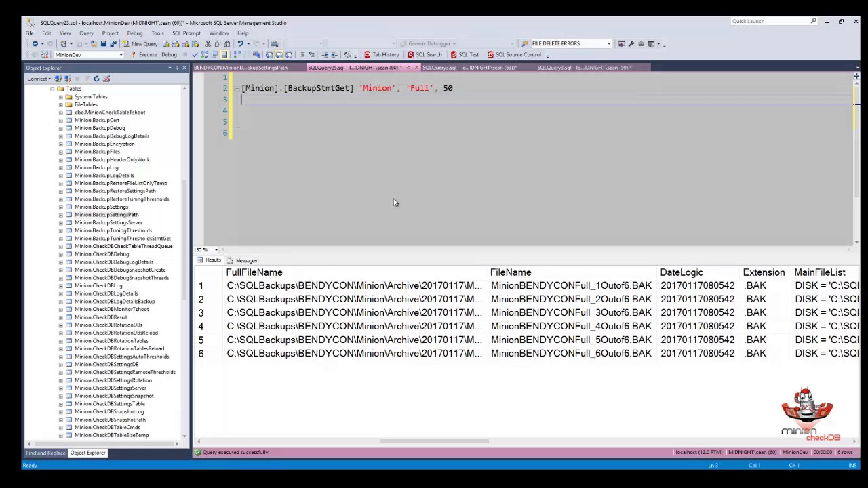Select dbo.MinionCheckTableTshoot table
Viewport: 868px width, 488px height.
tap(110, 113)
